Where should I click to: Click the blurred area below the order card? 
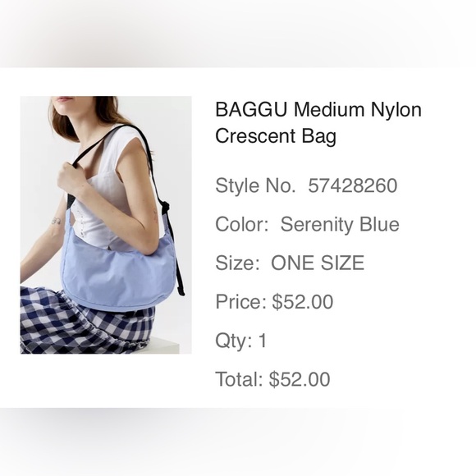[x=238, y=442]
